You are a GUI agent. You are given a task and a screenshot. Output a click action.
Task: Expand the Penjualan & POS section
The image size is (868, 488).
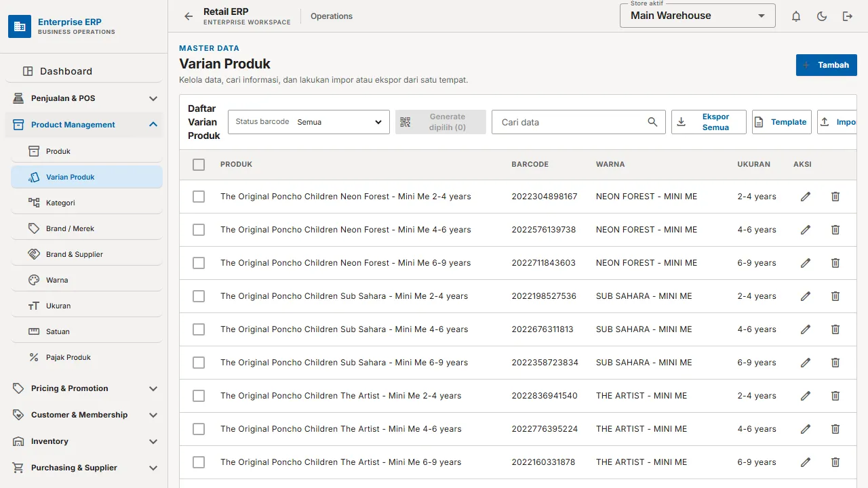tap(85, 98)
